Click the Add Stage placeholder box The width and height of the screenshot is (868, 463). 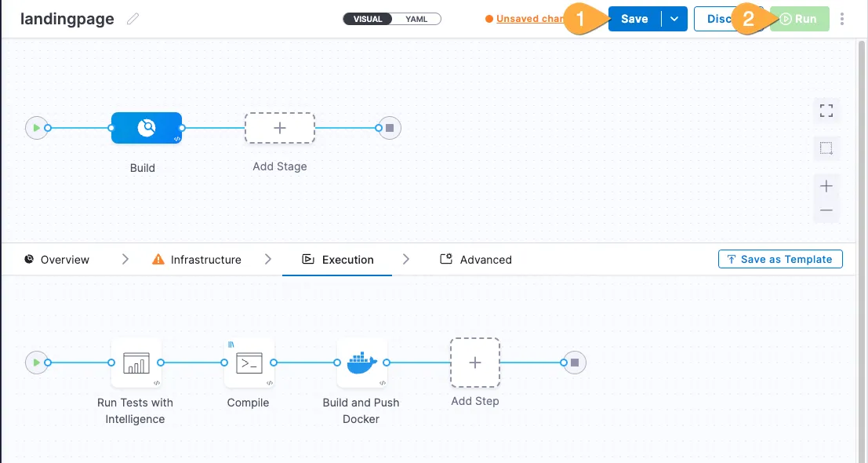click(280, 127)
